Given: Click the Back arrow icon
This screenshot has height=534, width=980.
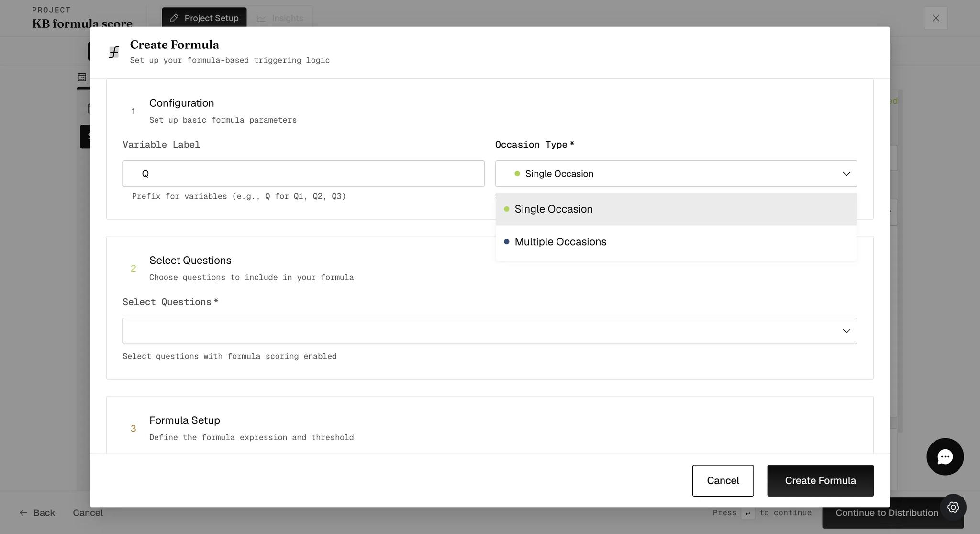Looking at the screenshot, I should [23, 513].
